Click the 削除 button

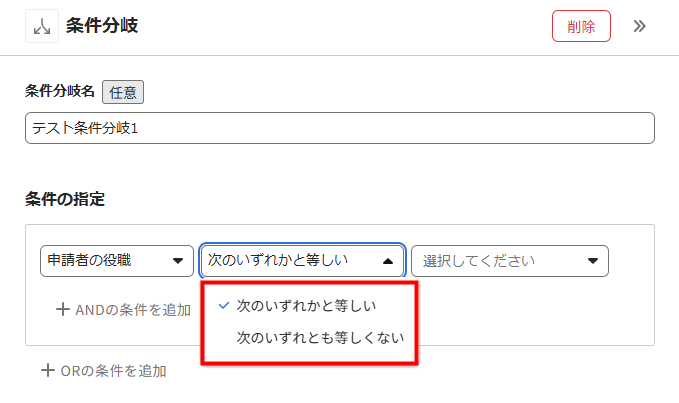point(581,26)
